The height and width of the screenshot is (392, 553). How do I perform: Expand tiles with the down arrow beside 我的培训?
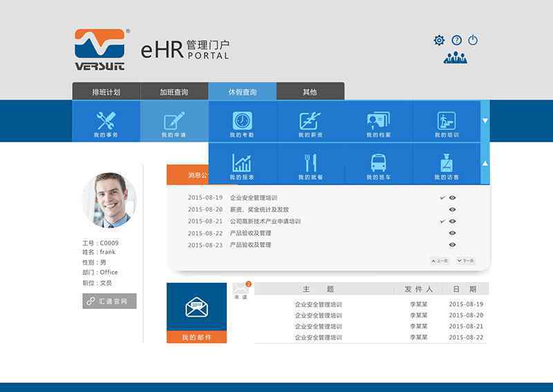(x=485, y=121)
